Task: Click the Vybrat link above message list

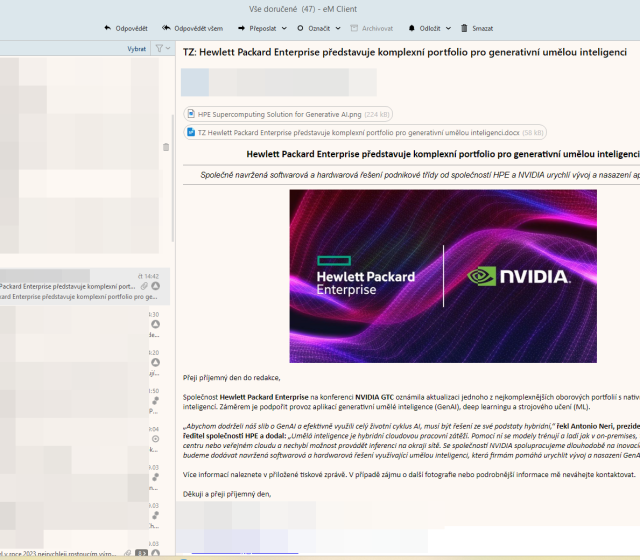Action: tap(136, 49)
